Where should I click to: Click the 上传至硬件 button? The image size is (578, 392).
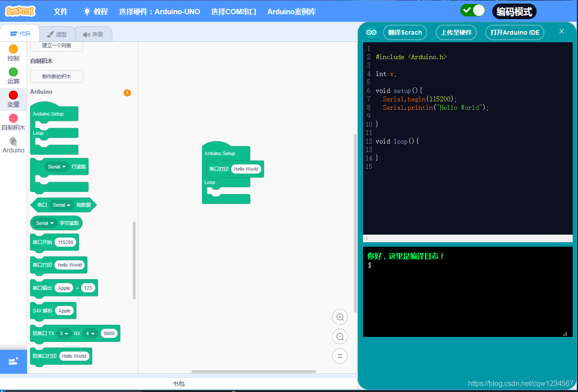pyautogui.click(x=456, y=32)
